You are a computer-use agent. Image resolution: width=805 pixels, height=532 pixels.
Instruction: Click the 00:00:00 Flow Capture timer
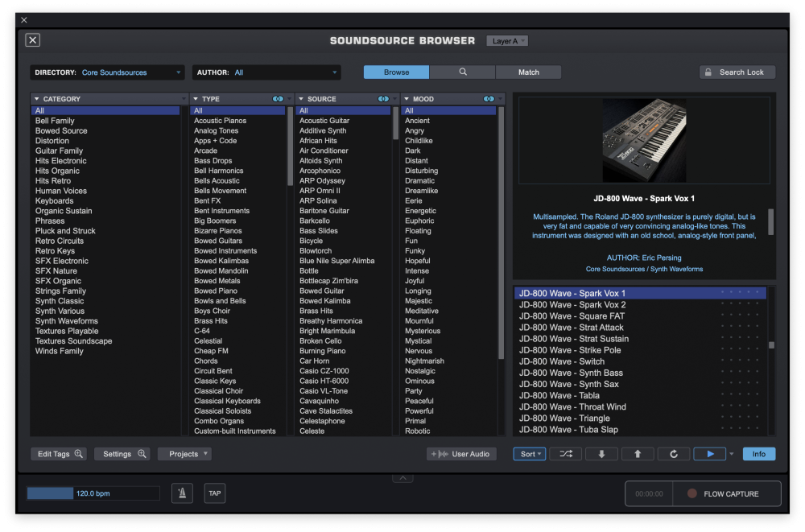(x=649, y=494)
